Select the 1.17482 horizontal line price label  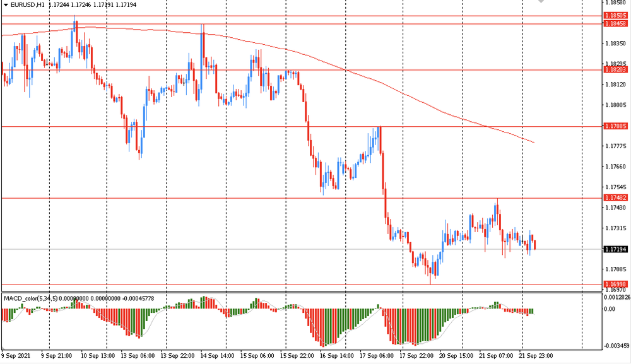[616, 197]
